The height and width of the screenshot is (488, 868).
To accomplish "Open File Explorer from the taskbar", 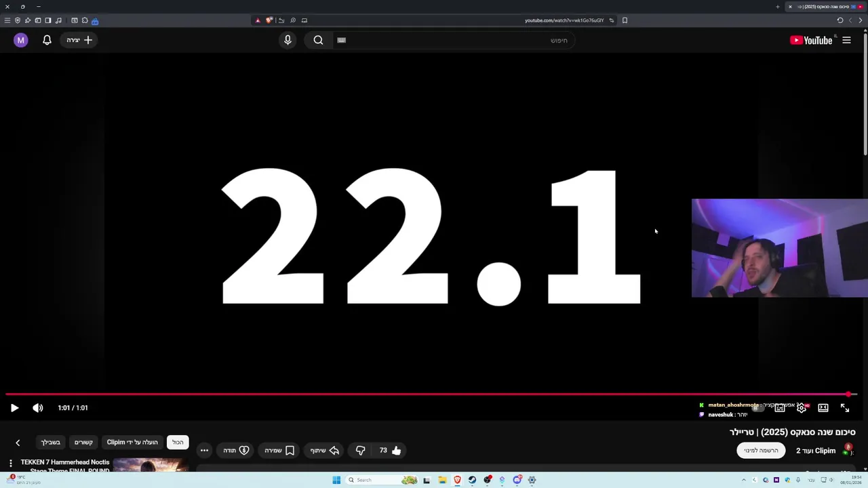I will [442, 480].
